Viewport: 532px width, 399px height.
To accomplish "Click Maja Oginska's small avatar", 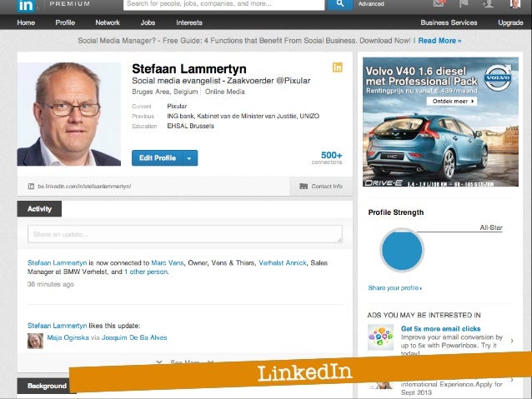I will click(x=35, y=341).
